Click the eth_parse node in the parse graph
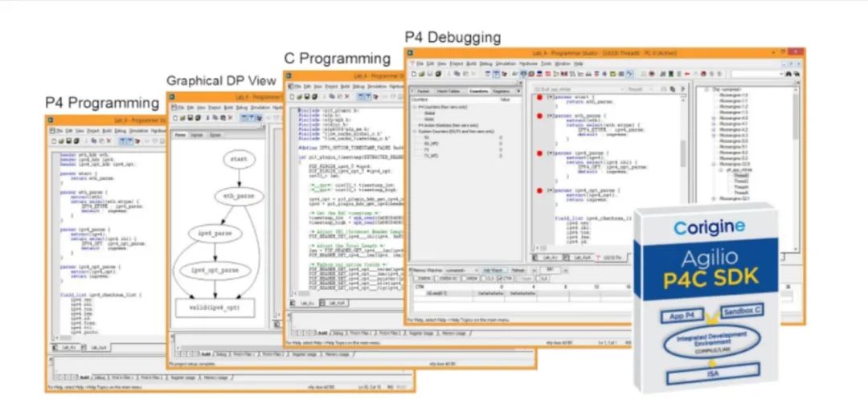This screenshot has height=420, width=868. (239, 196)
